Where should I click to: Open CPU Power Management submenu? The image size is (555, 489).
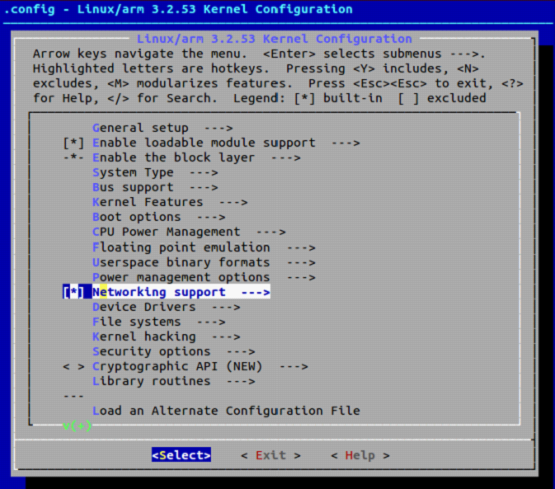coord(189,232)
